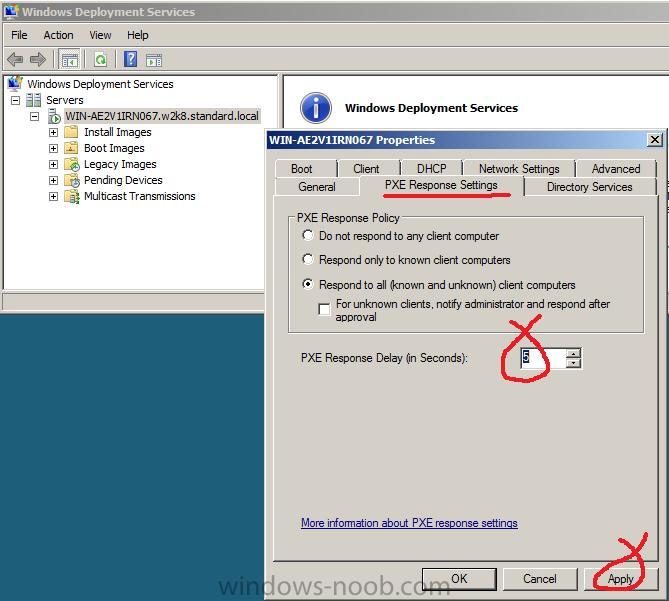This screenshot has height=601, width=669.
Task: Click the title bar application icon
Action: point(11,11)
